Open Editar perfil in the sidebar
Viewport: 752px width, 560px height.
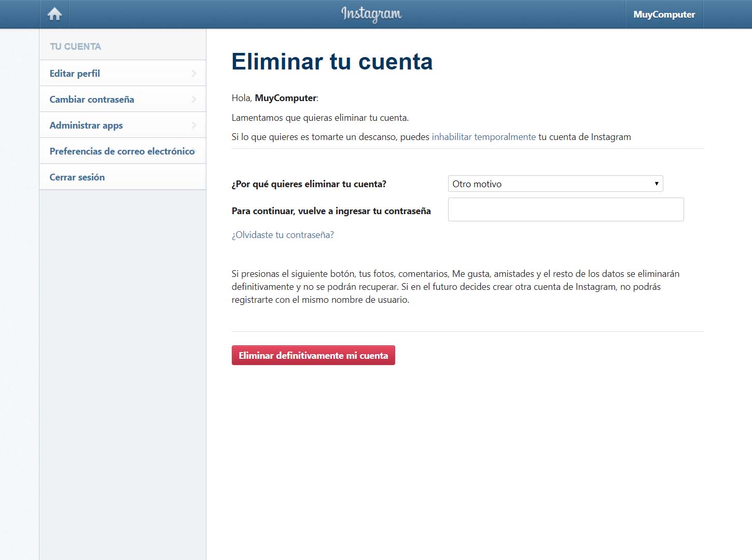pyautogui.click(x=75, y=74)
